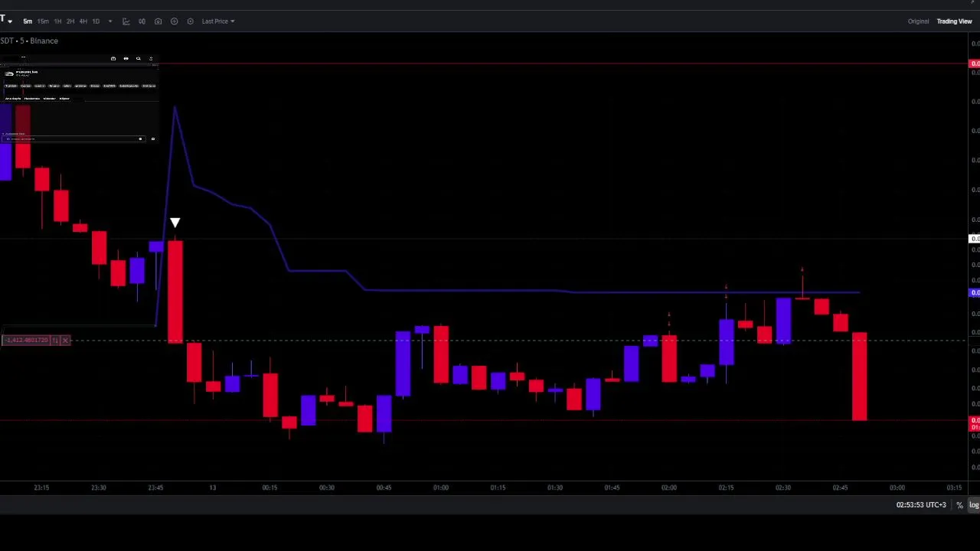
Task: Toggle percent scale button
Action: tap(959, 505)
